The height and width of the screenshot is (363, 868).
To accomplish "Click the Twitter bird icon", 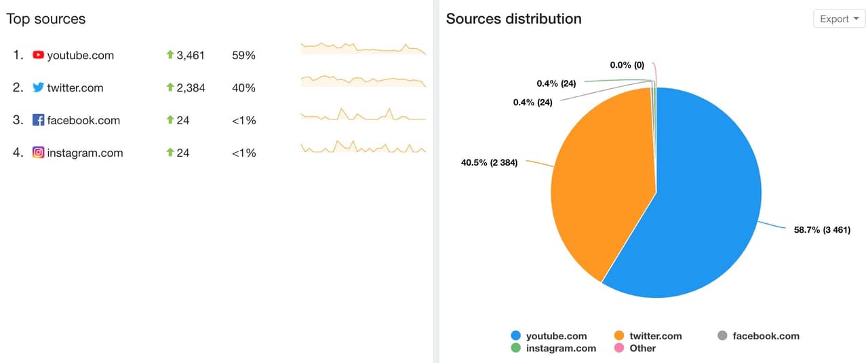I will pyautogui.click(x=38, y=88).
